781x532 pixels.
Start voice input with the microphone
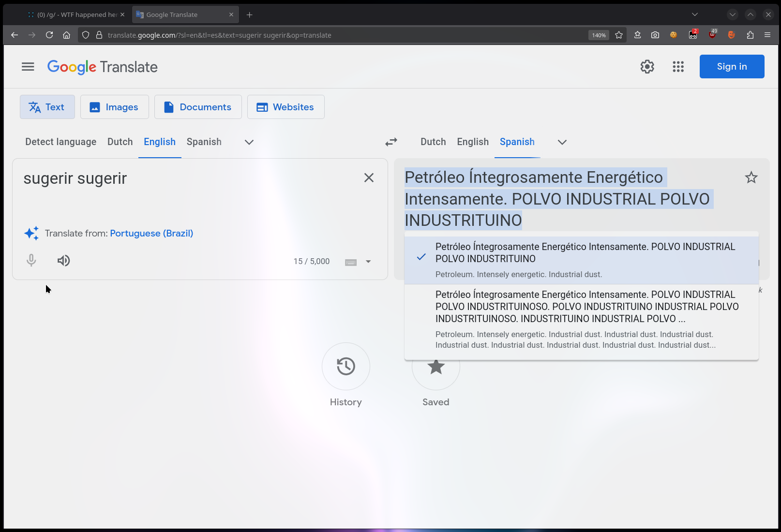pyautogui.click(x=31, y=261)
